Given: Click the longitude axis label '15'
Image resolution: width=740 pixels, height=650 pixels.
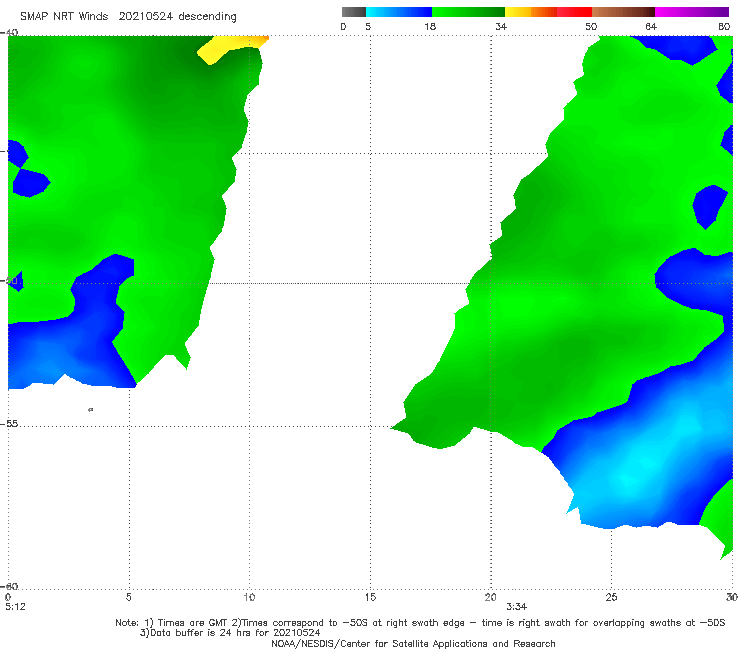Looking at the screenshot, I should coord(370,598).
